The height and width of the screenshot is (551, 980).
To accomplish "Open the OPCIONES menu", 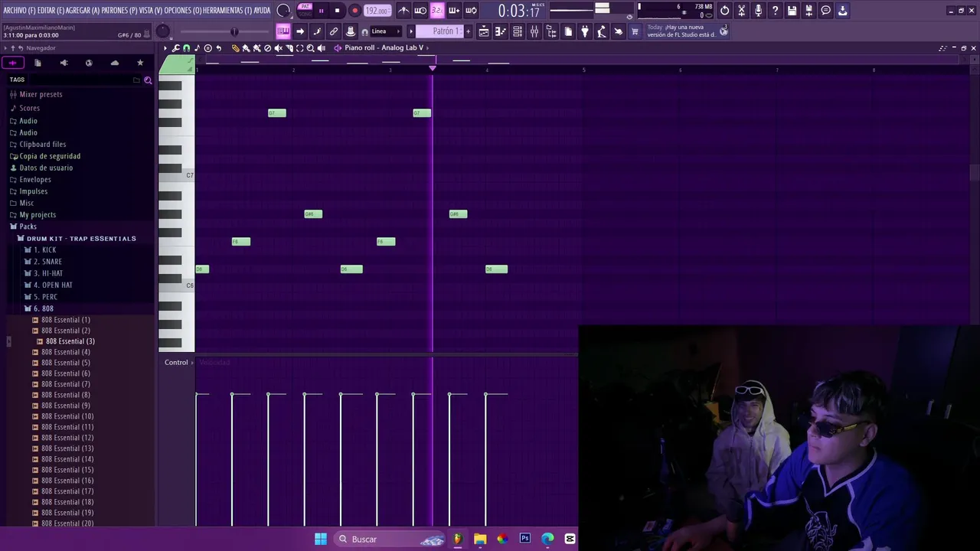I will coord(182,11).
